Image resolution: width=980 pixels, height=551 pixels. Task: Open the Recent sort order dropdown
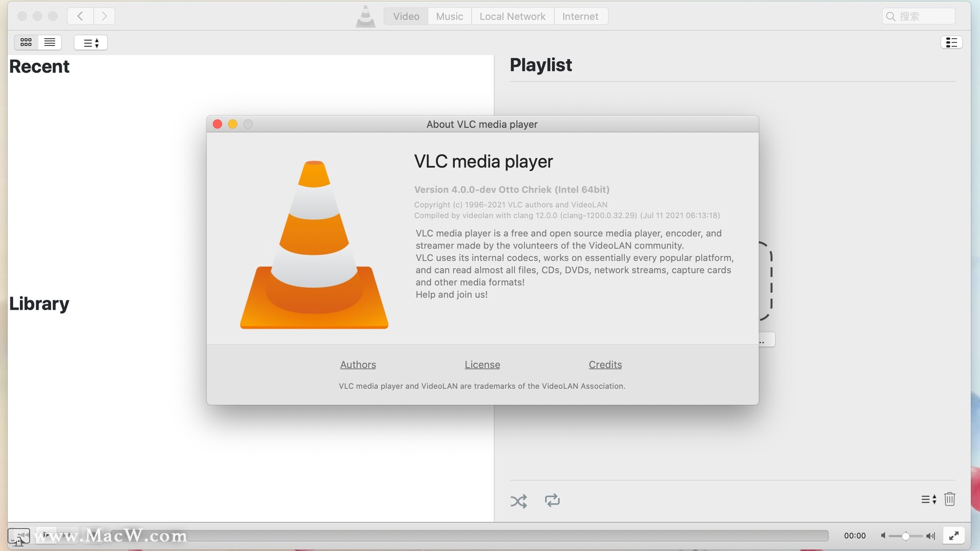tap(90, 42)
